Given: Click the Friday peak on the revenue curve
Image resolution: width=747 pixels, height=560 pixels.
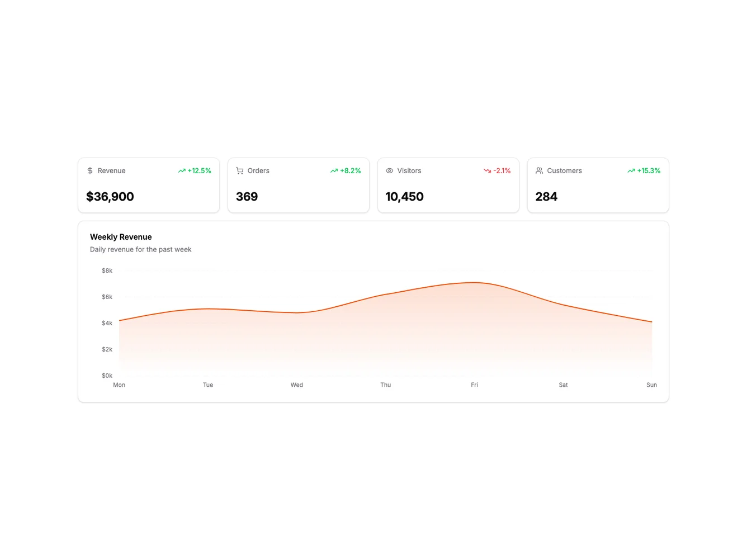Looking at the screenshot, I should (x=474, y=282).
